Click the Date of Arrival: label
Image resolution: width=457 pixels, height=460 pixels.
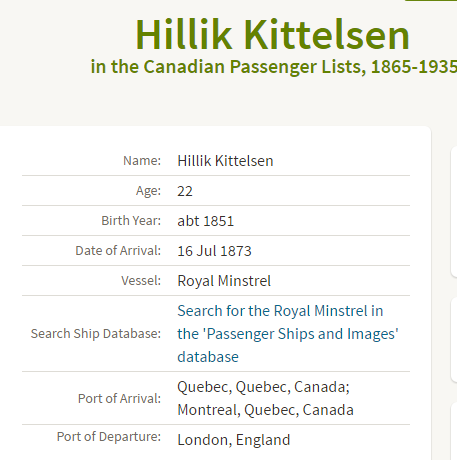tap(118, 251)
